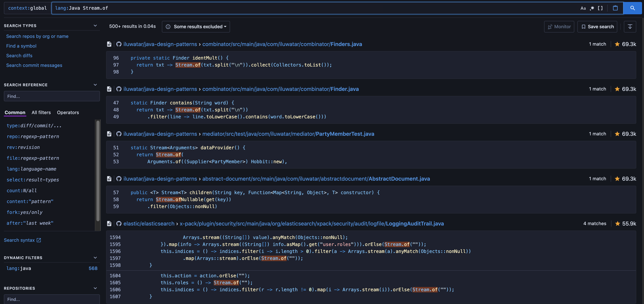Image resolution: width=644 pixels, height=304 pixels.
Task: Click the copy query clipboard icon
Action: pos(615,8)
